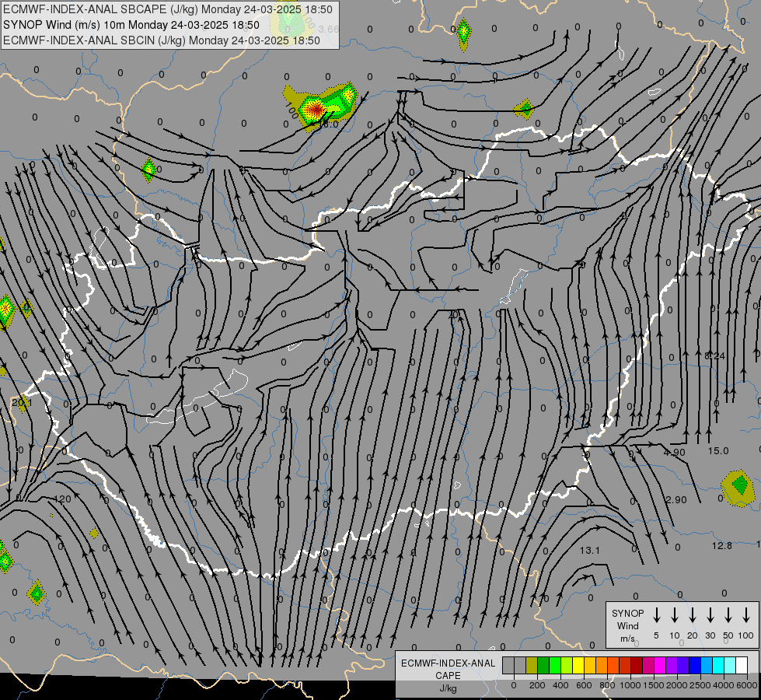
Task: Click the 800 tick label on CAPE scale
Action: click(607, 685)
